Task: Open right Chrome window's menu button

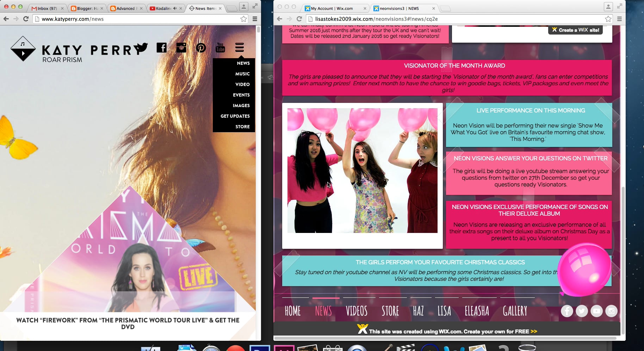Action: [x=619, y=19]
